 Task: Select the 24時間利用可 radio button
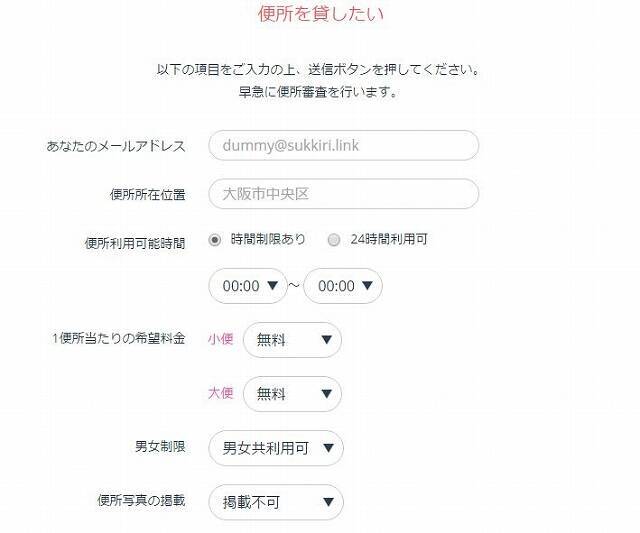coord(334,240)
